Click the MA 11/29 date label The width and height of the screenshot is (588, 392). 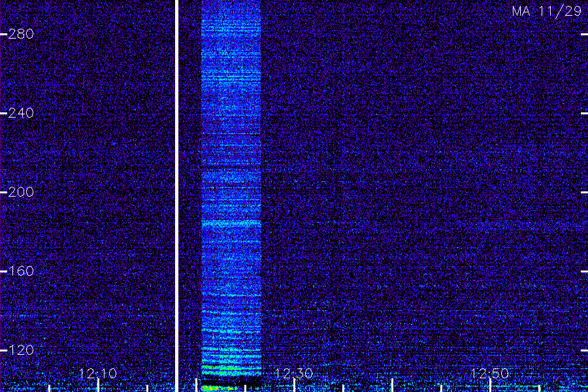[546, 11]
